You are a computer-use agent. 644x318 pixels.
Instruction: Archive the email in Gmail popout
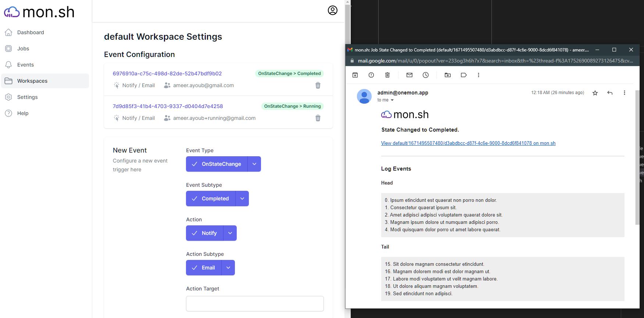355,75
